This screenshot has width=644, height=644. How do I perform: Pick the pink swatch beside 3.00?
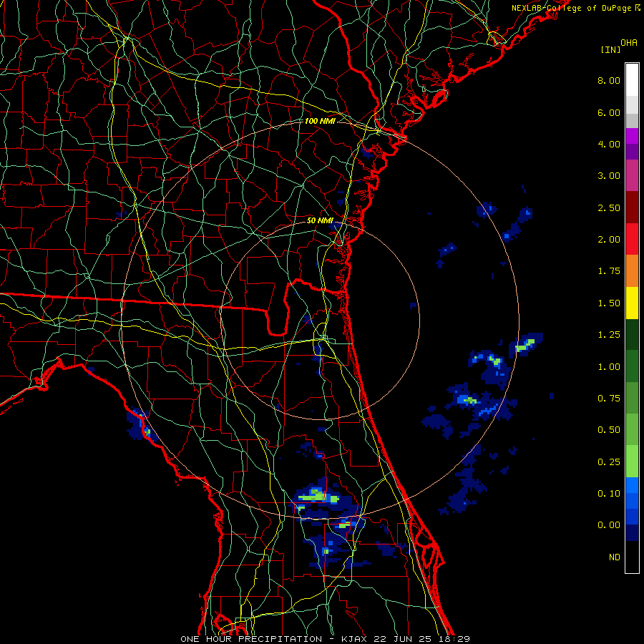632,175
